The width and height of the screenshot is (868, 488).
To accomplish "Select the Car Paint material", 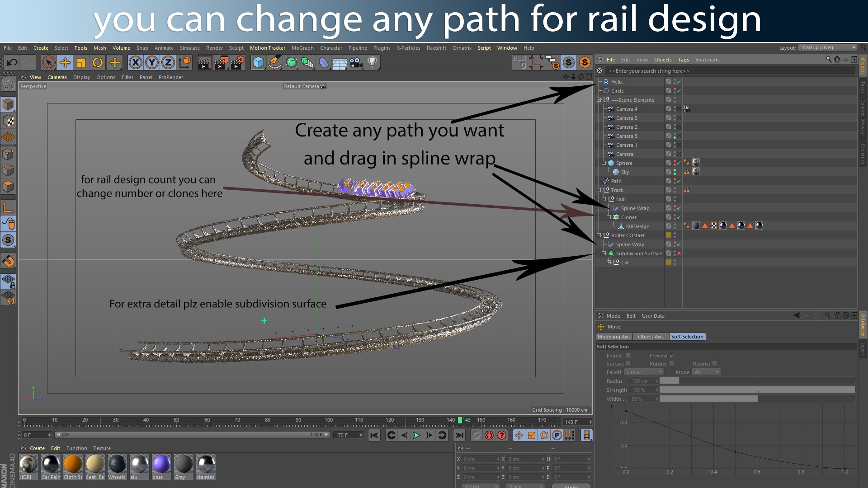I will pyautogui.click(x=51, y=467).
